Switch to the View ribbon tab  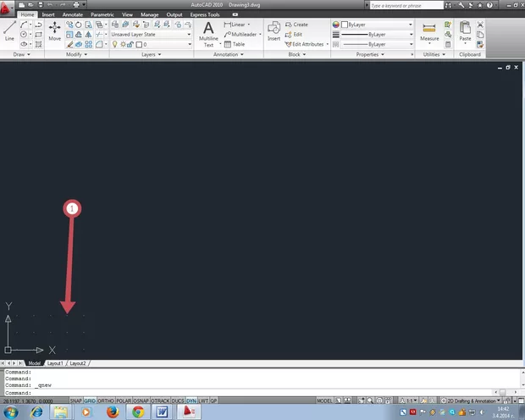pyautogui.click(x=127, y=14)
